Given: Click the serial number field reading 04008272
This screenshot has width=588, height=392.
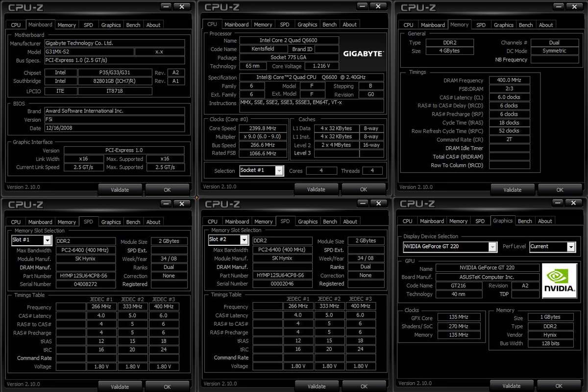Looking at the screenshot, I should [86, 284].
